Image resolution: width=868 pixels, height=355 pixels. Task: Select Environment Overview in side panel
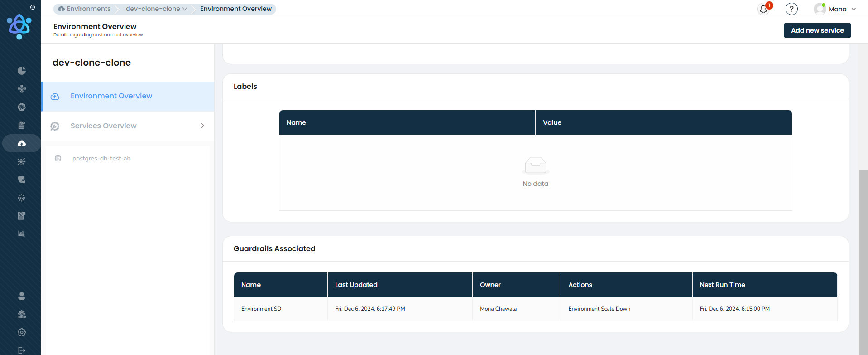pos(128,96)
